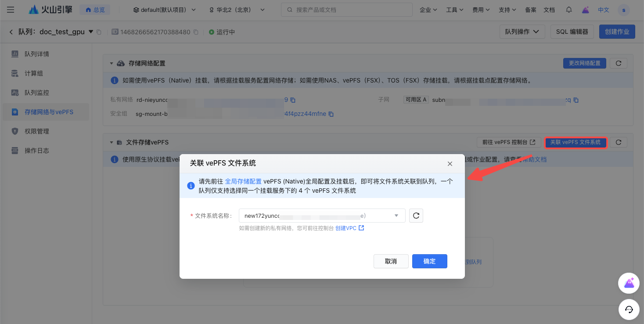Open the SQL 编辑器
Image resolution: width=644 pixels, height=324 pixels.
572,32
